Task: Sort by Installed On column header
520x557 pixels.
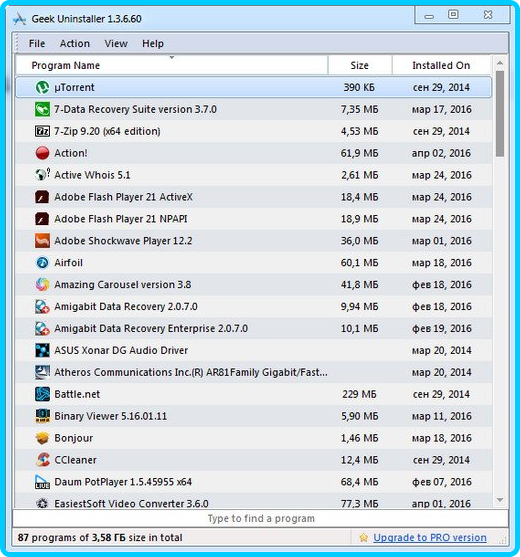Action: coord(442,65)
